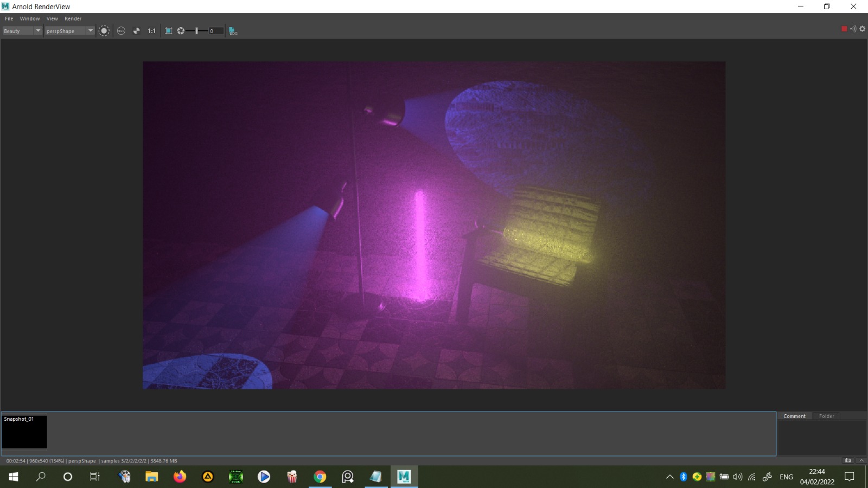Open the RenderView settings gear icon
Screen dimensions: 868x488
[x=862, y=29]
